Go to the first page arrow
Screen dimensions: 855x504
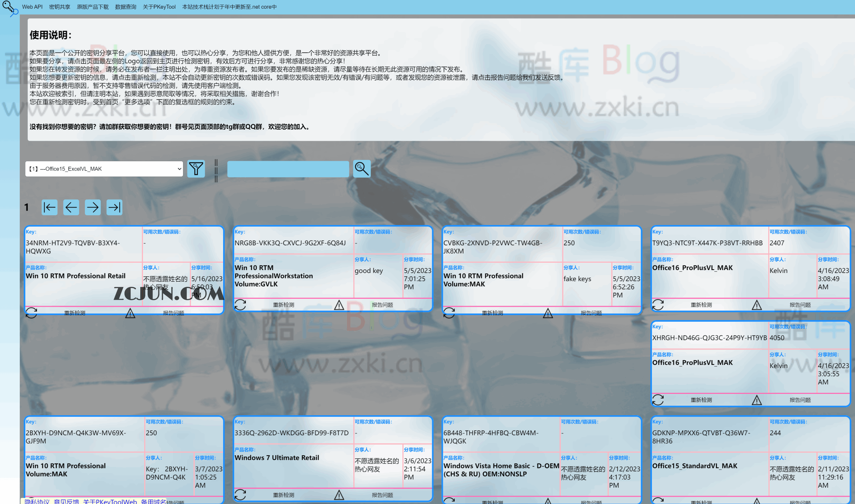[49, 207]
